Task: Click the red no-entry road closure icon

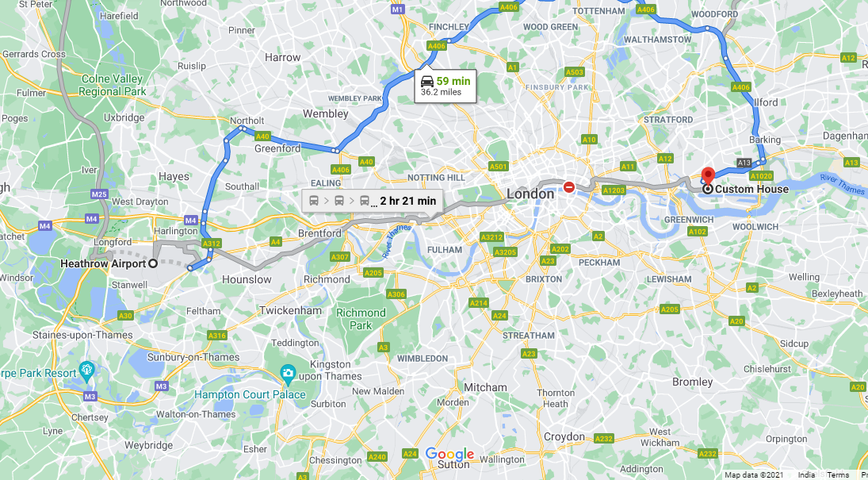Action: pyautogui.click(x=569, y=187)
